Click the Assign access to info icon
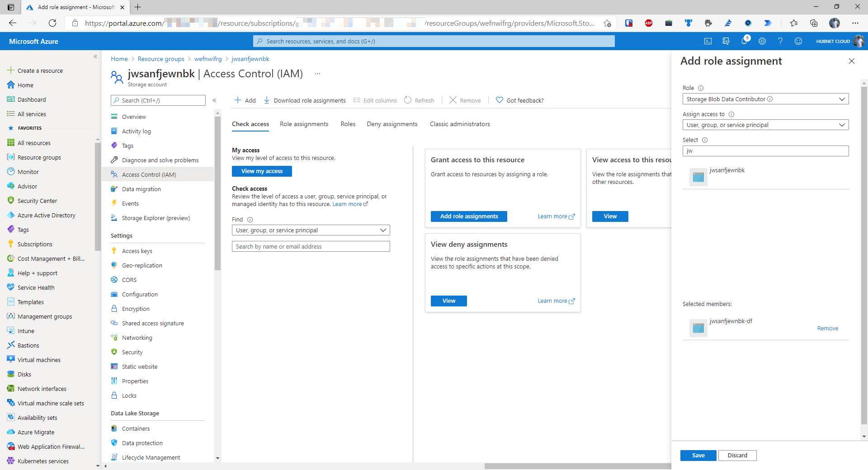868x470 pixels. tap(731, 114)
